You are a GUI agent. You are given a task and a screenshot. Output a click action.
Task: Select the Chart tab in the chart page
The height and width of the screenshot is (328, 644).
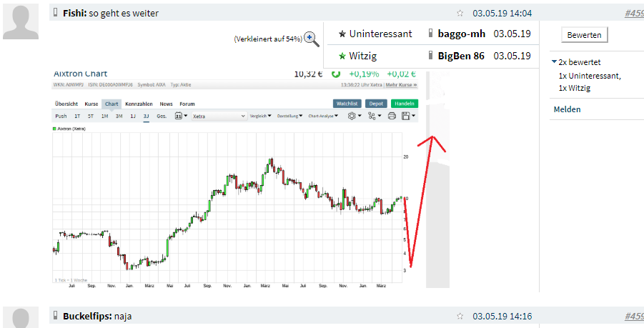pos(112,104)
